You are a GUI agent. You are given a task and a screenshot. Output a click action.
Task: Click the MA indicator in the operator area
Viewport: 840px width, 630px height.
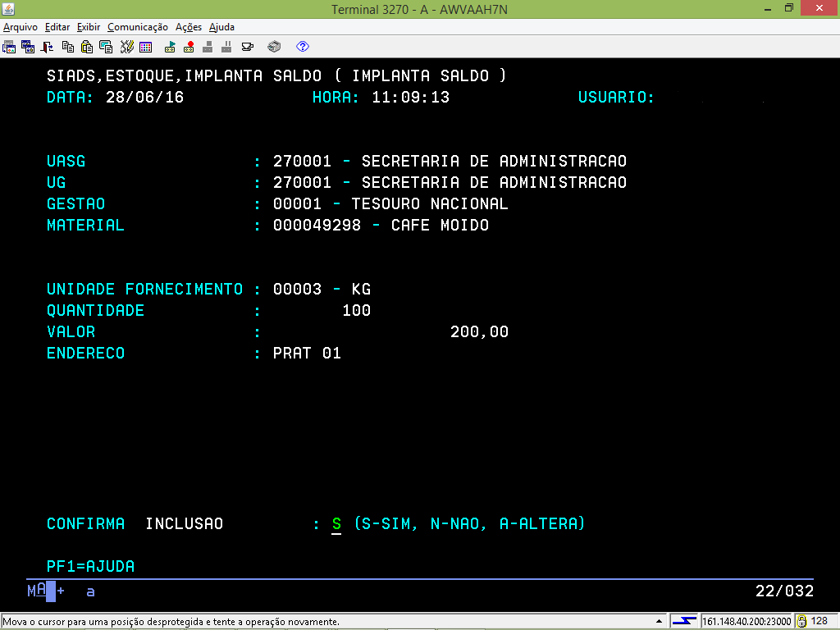tap(37, 591)
